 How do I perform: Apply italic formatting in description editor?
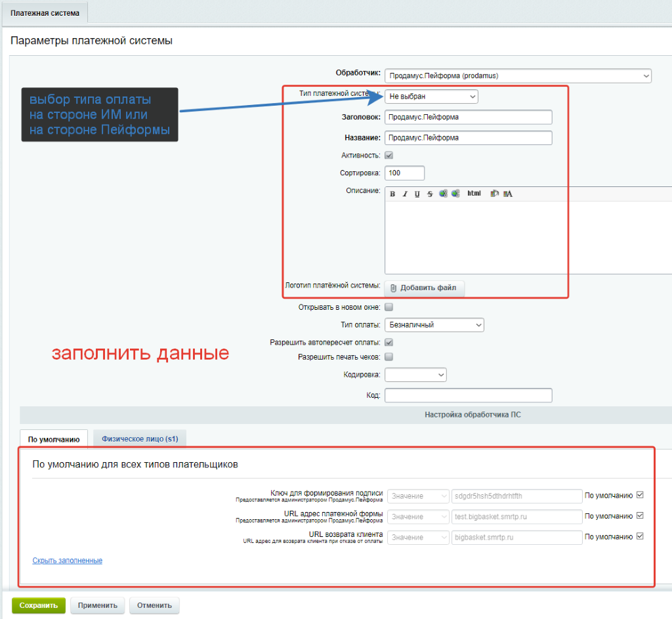coord(405,194)
